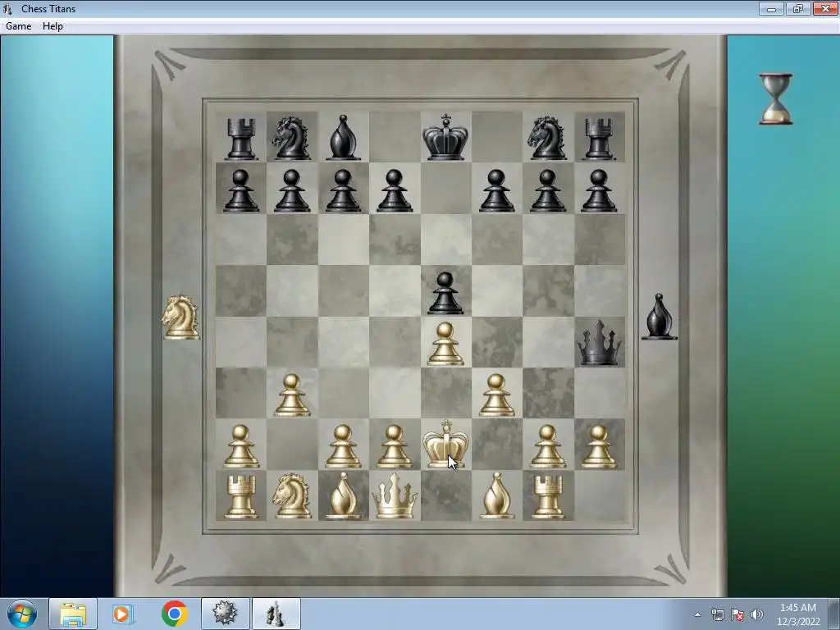Image resolution: width=840 pixels, height=630 pixels.
Task: Select the white rook on g1
Action: tap(547, 497)
